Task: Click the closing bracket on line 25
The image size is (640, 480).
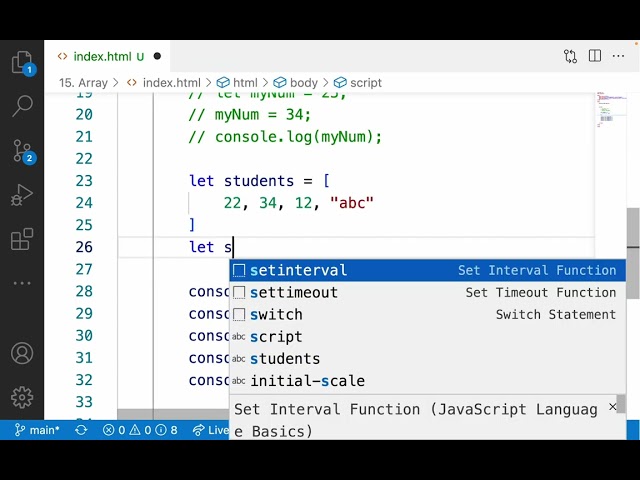Action: pos(192,224)
